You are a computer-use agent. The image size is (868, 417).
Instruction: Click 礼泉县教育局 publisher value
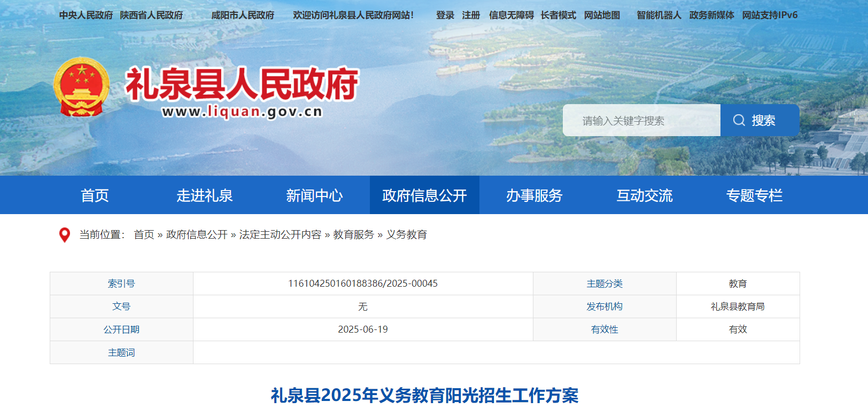(x=738, y=306)
